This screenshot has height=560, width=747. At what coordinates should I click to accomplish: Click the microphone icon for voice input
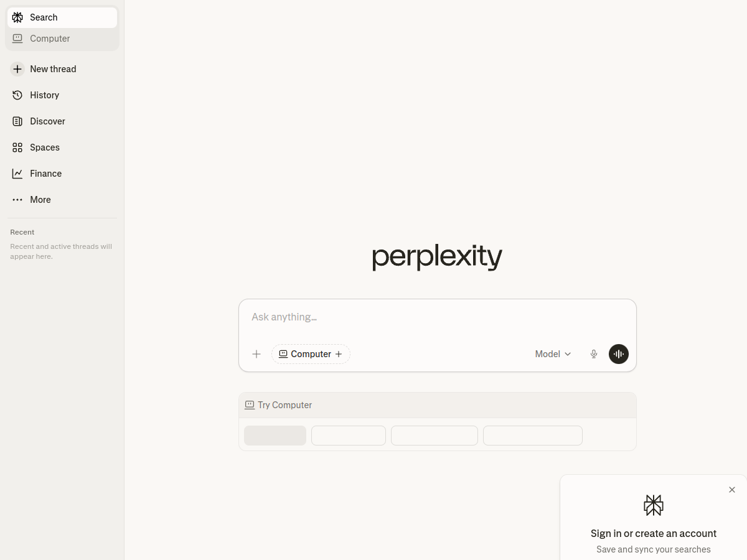pos(593,353)
